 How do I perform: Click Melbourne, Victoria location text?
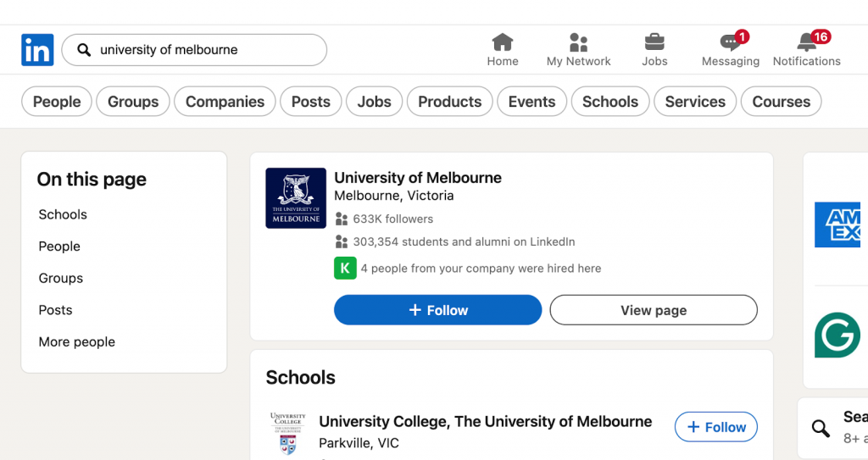pyautogui.click(x=394, y=196)
